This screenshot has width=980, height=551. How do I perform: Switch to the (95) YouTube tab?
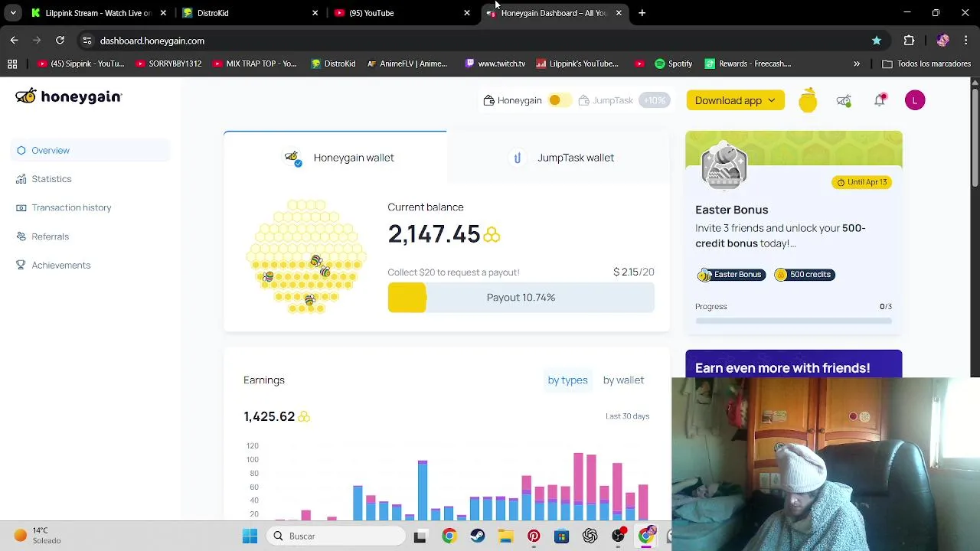click(x=401, y=13)
